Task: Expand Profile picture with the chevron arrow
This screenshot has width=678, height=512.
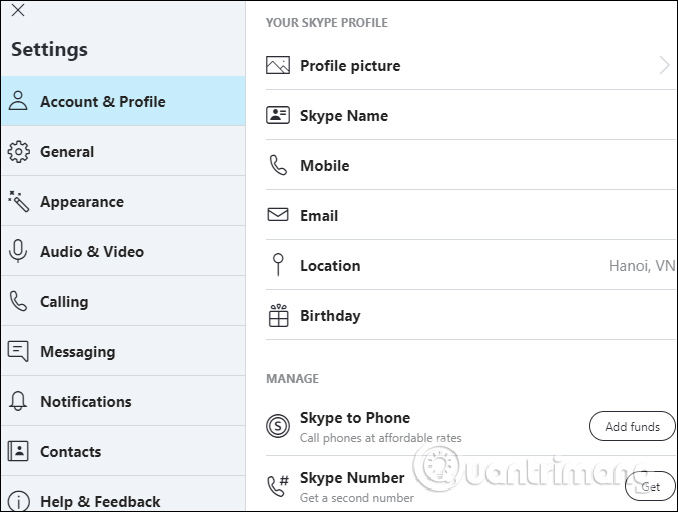Action: tap(665, 66)
